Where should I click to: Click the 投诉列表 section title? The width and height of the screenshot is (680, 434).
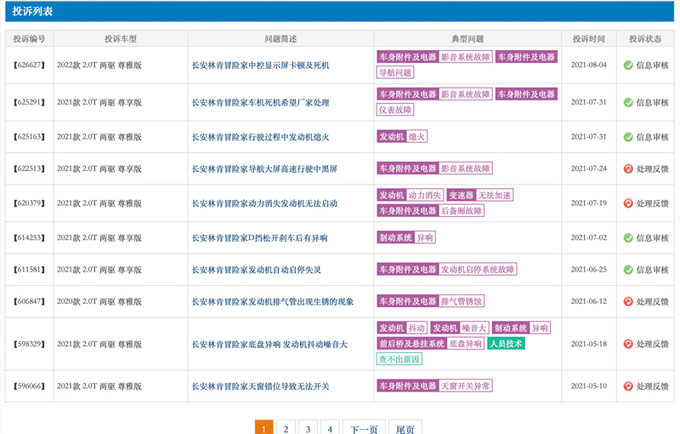[x=33, y=11]
